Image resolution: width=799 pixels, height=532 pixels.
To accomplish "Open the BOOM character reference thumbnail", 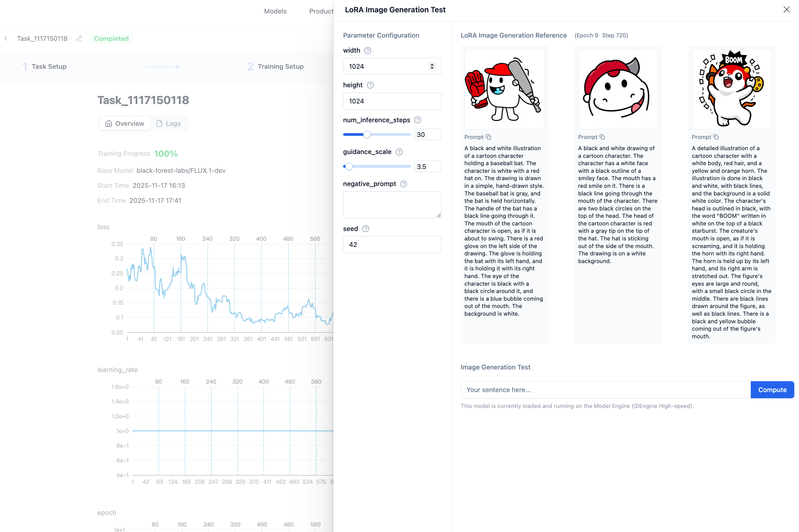I will (731, 89).
